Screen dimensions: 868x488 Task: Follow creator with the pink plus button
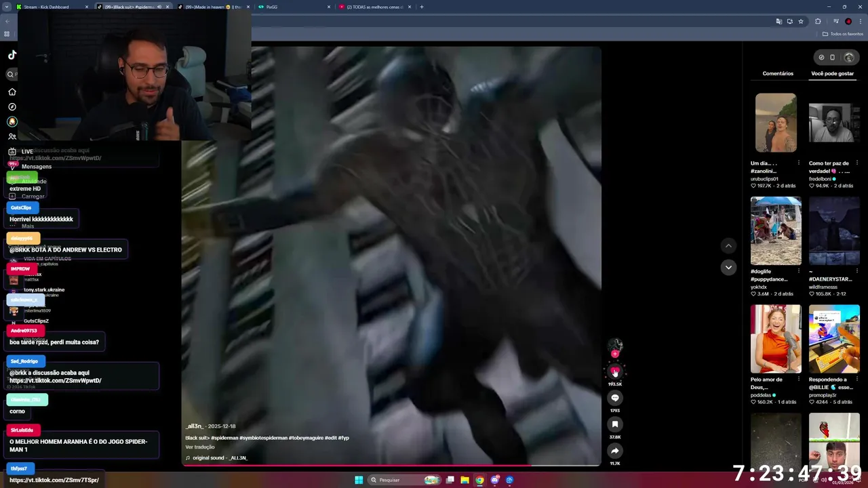[x=615, y=354]
